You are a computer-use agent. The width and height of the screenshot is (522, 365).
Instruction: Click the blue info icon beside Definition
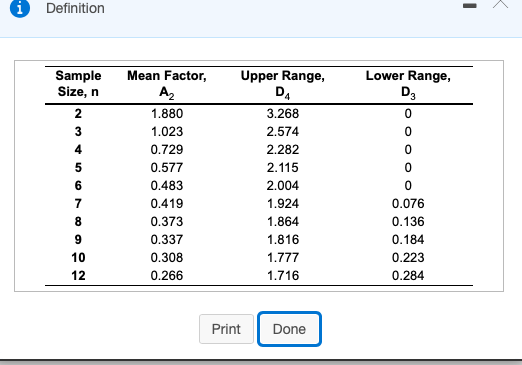[x=20, y=8]
